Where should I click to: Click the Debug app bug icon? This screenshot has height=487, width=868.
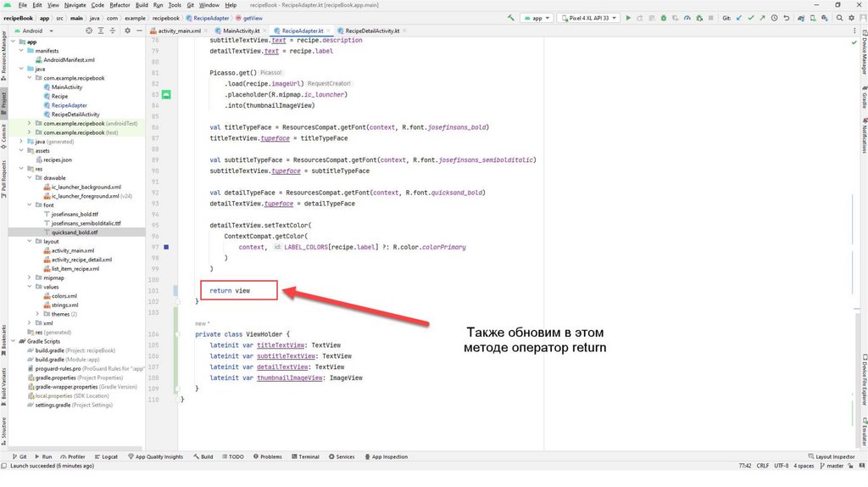661,17
